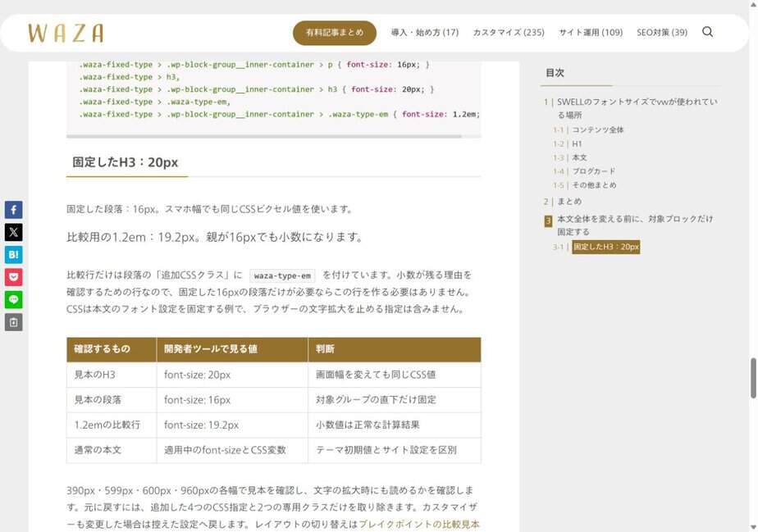Open サイト運用 (109) menu
This screenshot has height=532, width=758.
(x=591, y=32)
